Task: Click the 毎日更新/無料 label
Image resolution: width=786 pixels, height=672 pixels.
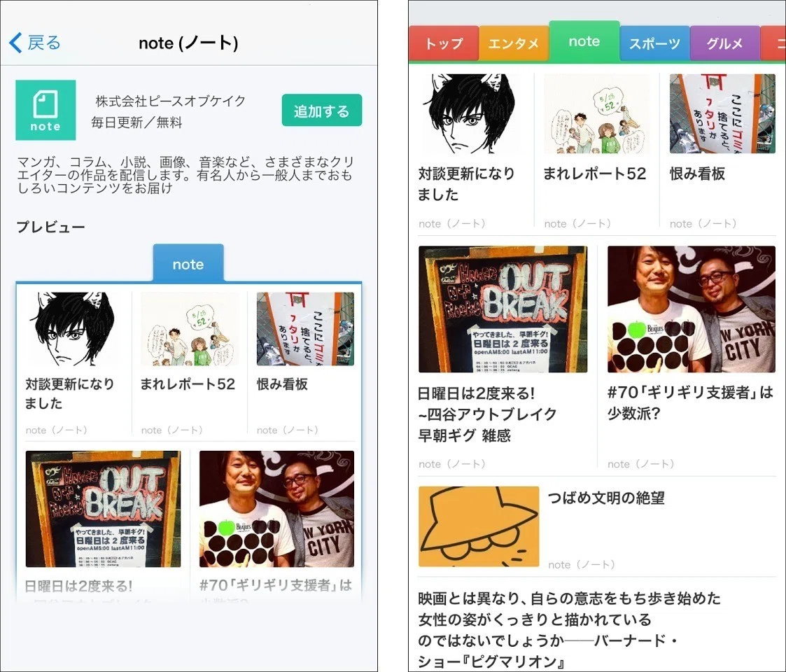Action: (136, 122)
